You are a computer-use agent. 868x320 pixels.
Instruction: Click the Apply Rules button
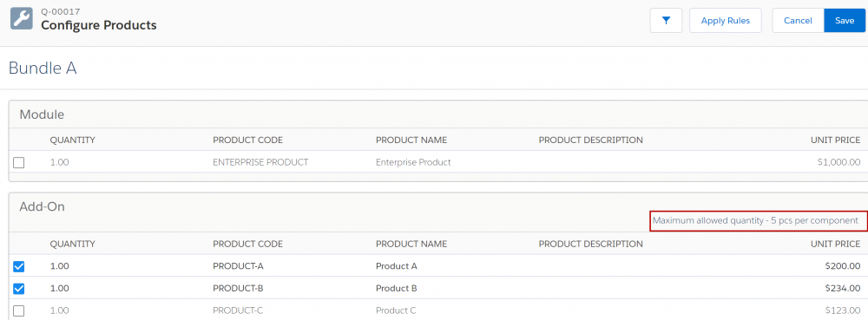pos(725,21)
